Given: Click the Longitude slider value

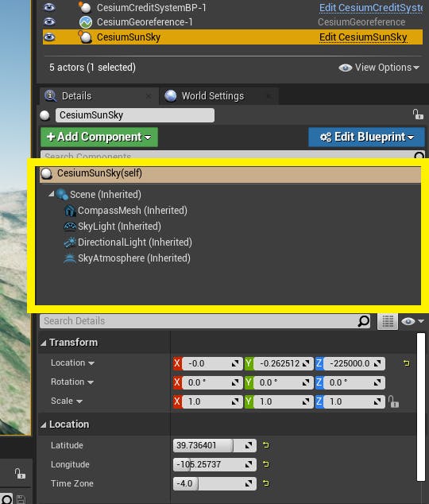Looking at the screenshot, I should tap(214, 464).
